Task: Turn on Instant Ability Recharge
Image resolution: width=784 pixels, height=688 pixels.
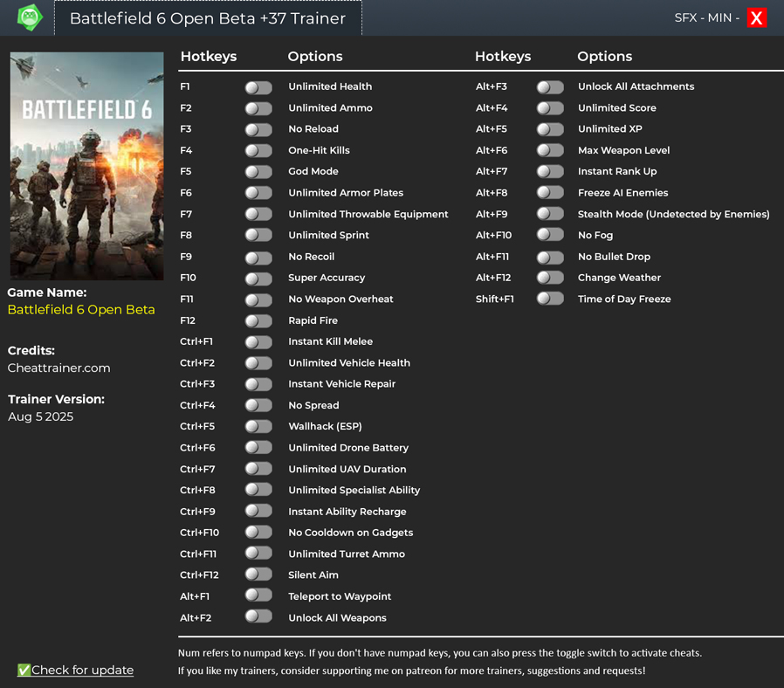Action: 258,511
